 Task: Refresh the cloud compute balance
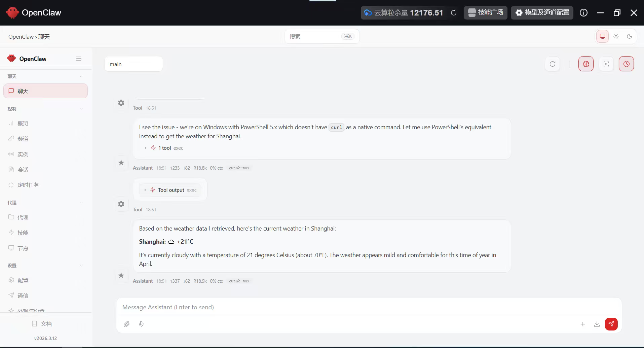coord(454,13)
